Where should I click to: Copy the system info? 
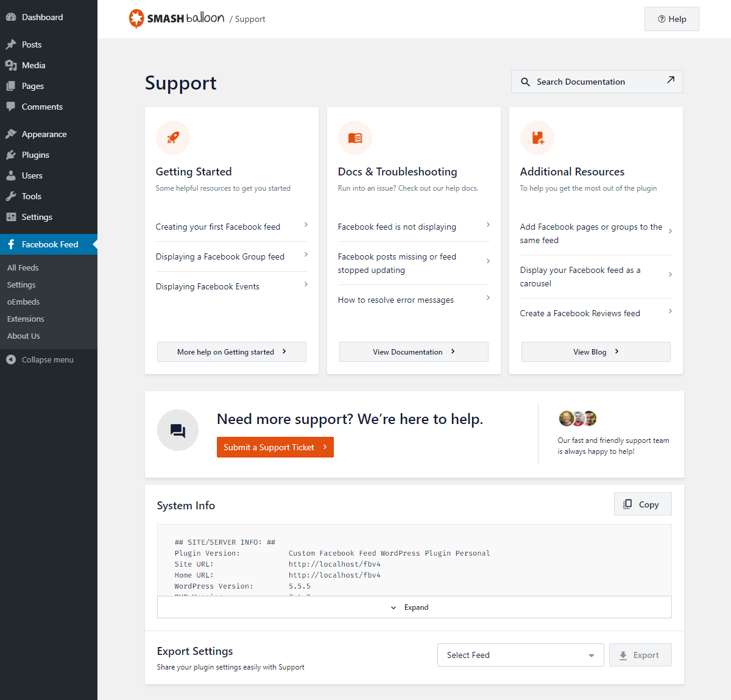pyautogui.click(x=643, y=504)
